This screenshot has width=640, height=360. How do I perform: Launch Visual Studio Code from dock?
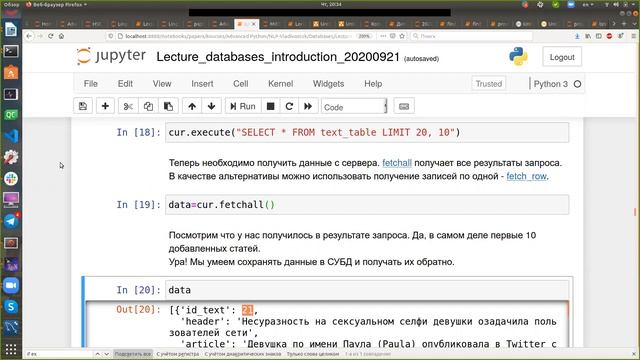tap(11, 136)
